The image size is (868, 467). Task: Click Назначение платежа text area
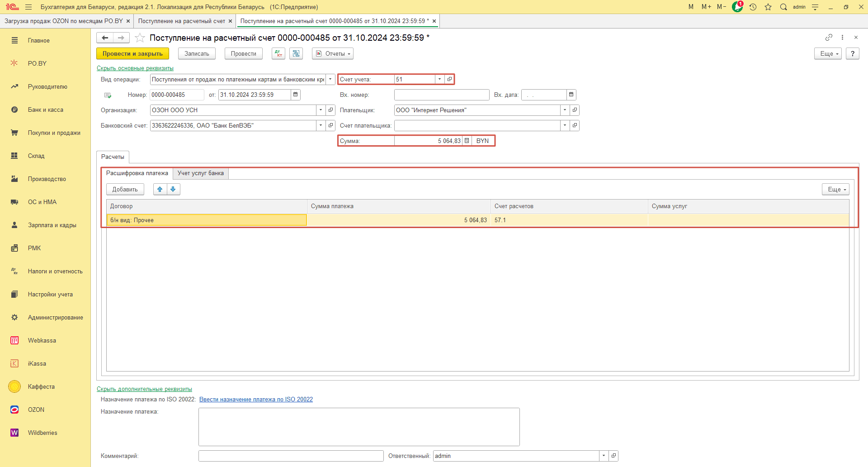point(359,427)
